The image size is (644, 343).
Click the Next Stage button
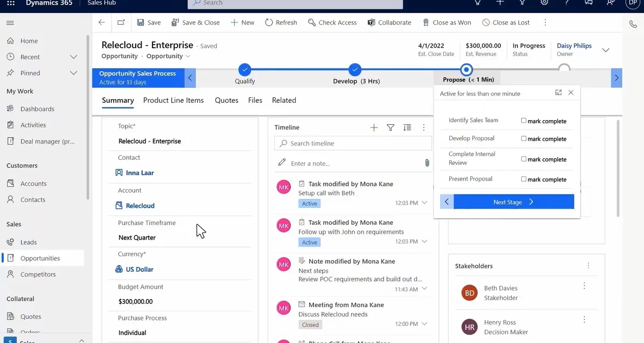click(x=514, y=202)
